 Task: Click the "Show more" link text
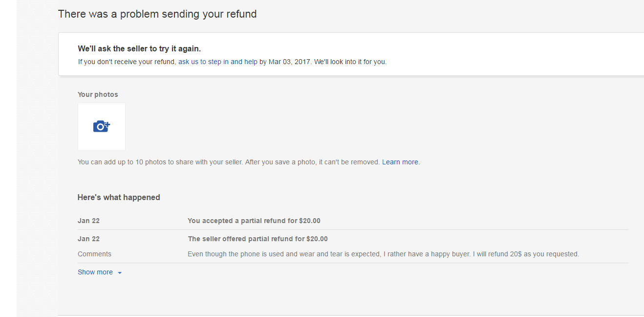pos(95,272)
